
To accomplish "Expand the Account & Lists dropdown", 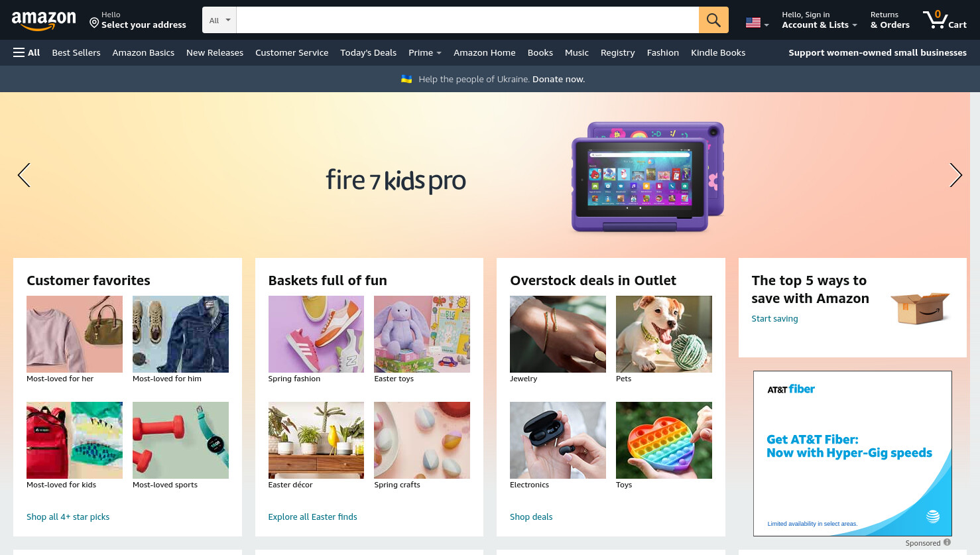I will pos(820,20).
